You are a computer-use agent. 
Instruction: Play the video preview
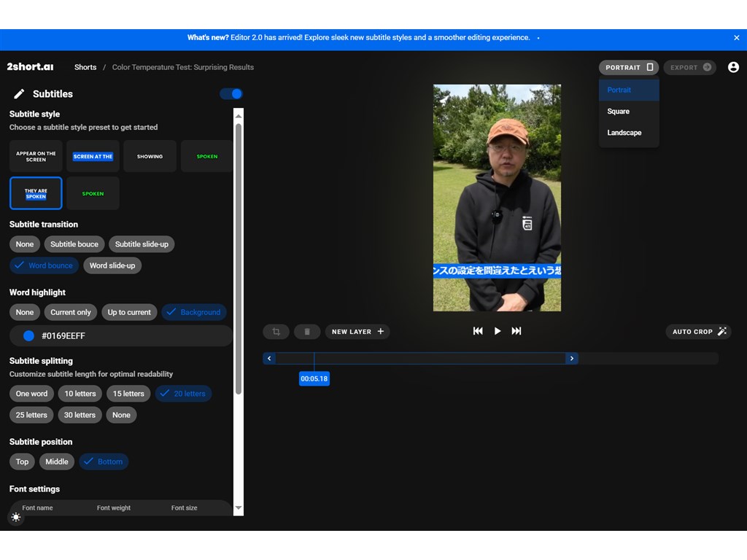point(498,331)
